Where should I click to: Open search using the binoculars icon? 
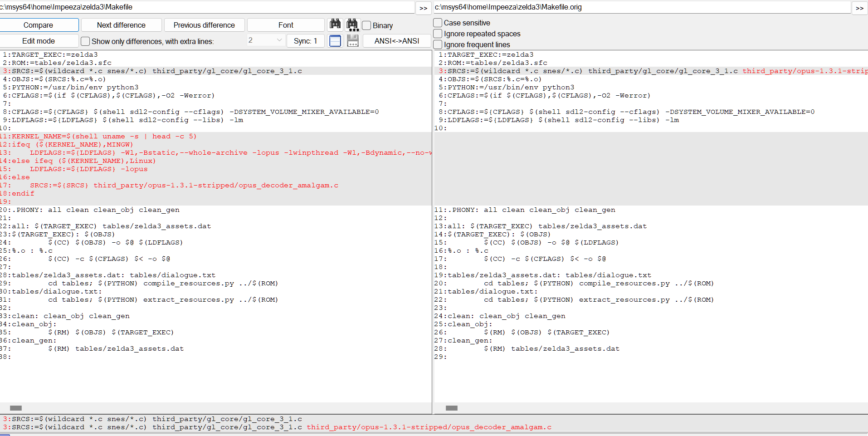336,25
